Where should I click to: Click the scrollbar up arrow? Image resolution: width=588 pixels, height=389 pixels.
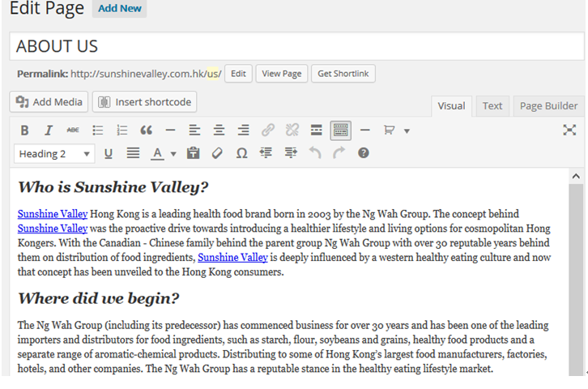576,176
